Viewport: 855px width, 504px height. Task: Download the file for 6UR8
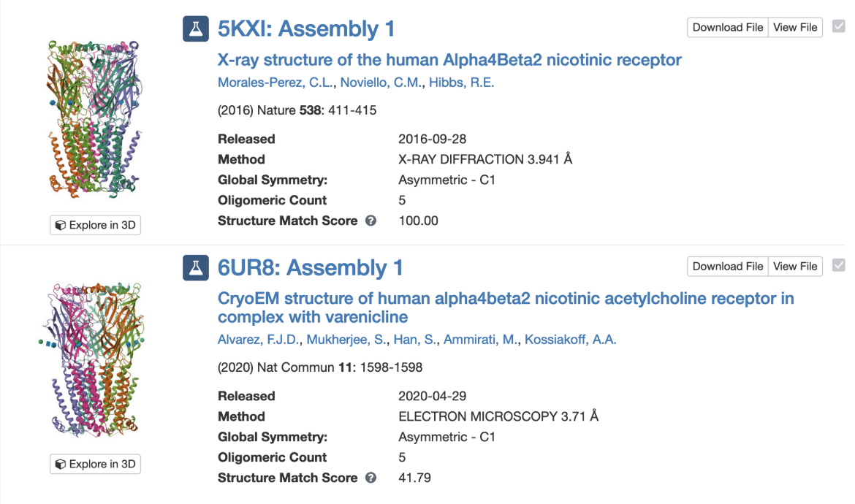[x=727, y=266]
